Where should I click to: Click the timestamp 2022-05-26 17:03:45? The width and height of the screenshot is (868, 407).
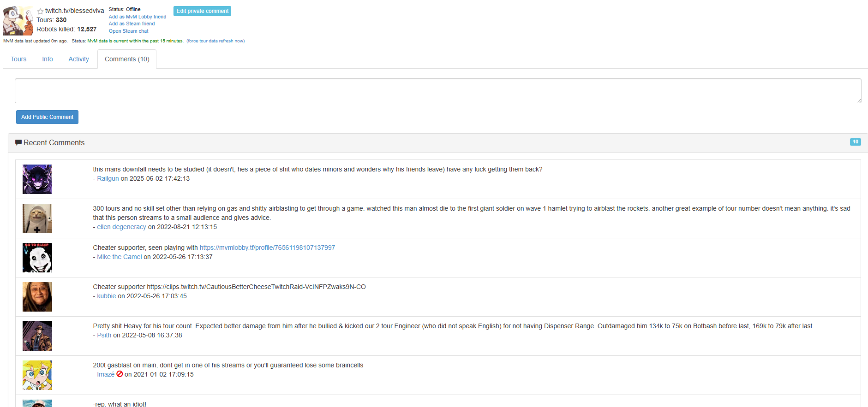(157, 296)
